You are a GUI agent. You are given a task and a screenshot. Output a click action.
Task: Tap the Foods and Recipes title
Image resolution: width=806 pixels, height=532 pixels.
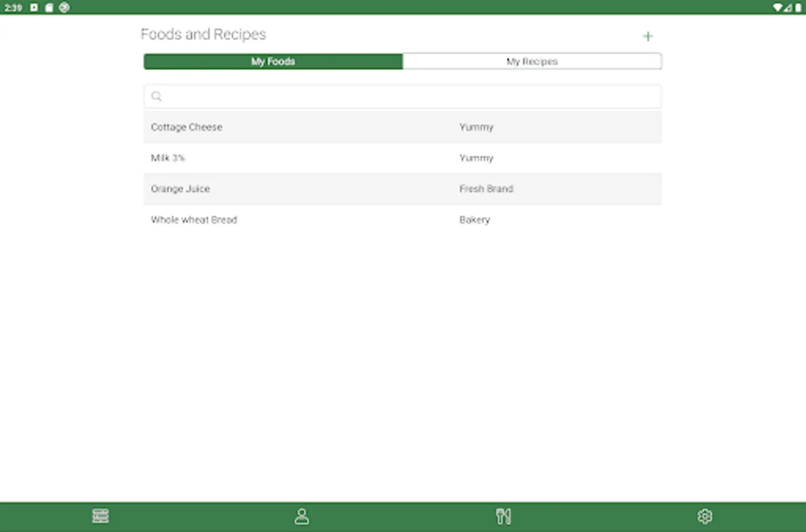(x=203, y=34)
